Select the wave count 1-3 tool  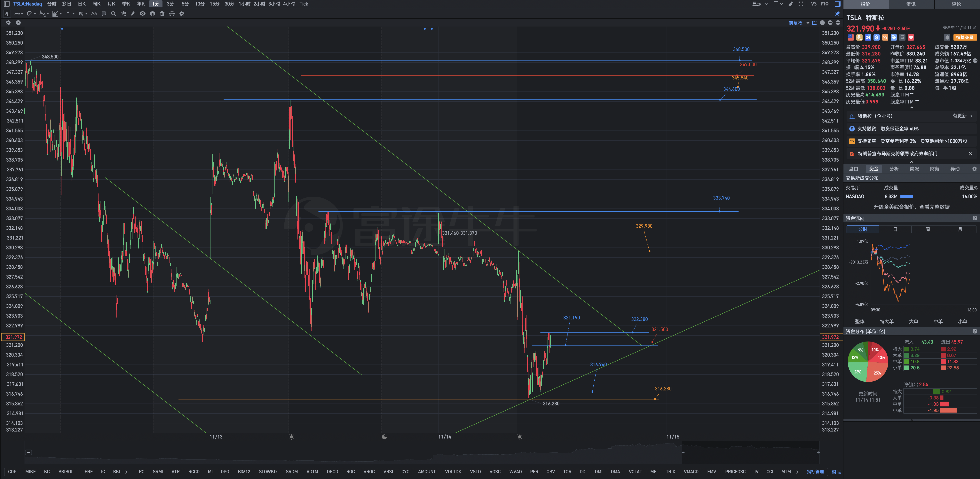tap(43, 14)
